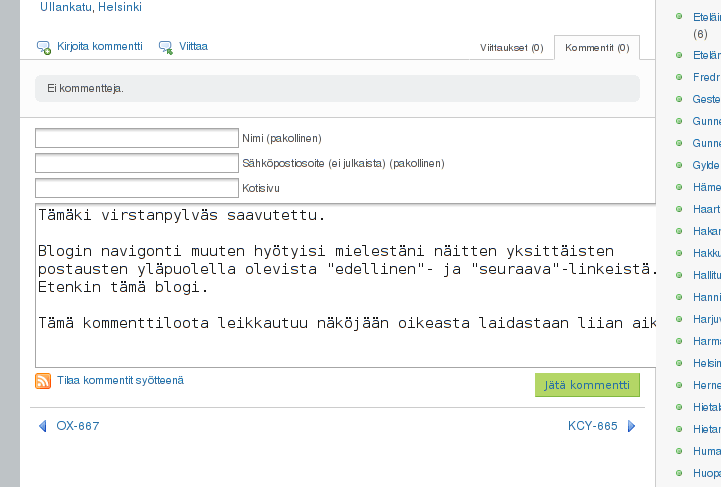This screenshot has height=487, width=721.
Task: Open the sidebar link starting with Gylde
Action: (x=707, y=165)
